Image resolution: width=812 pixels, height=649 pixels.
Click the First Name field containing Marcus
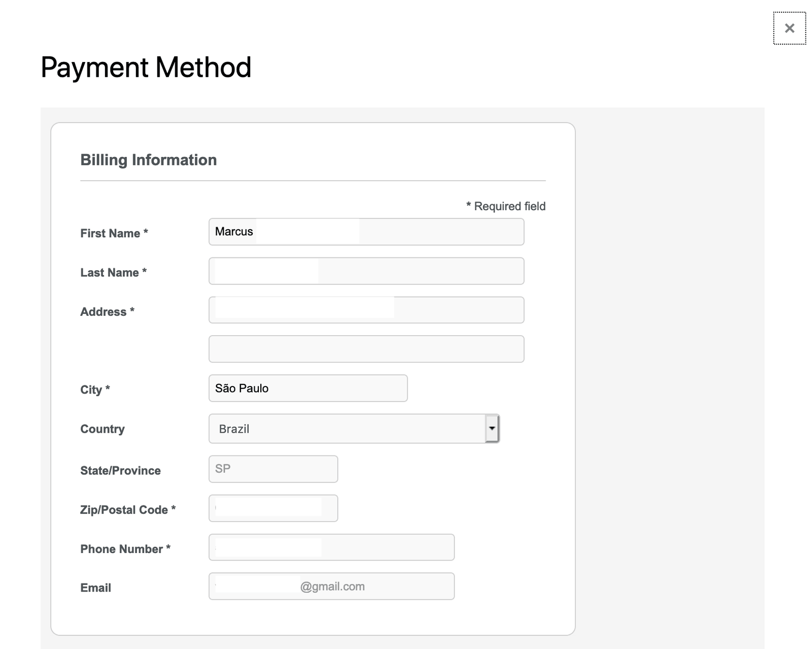(x=366, y=232)
